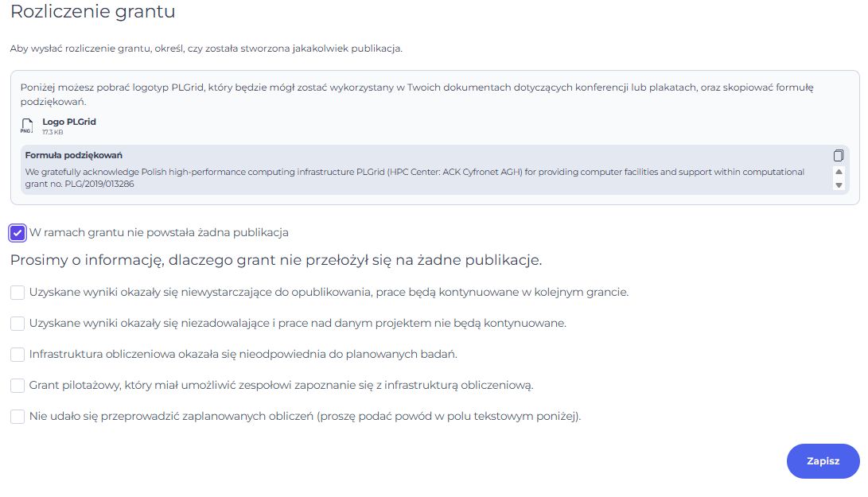Tick 'Nie udało się przeprowadzić obliczeń' checkbox

18,417
